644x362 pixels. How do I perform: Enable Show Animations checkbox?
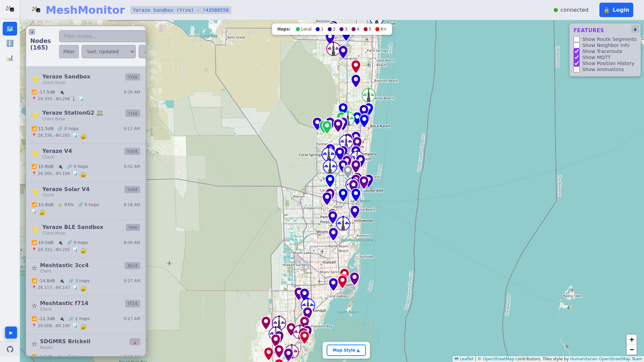577,69
